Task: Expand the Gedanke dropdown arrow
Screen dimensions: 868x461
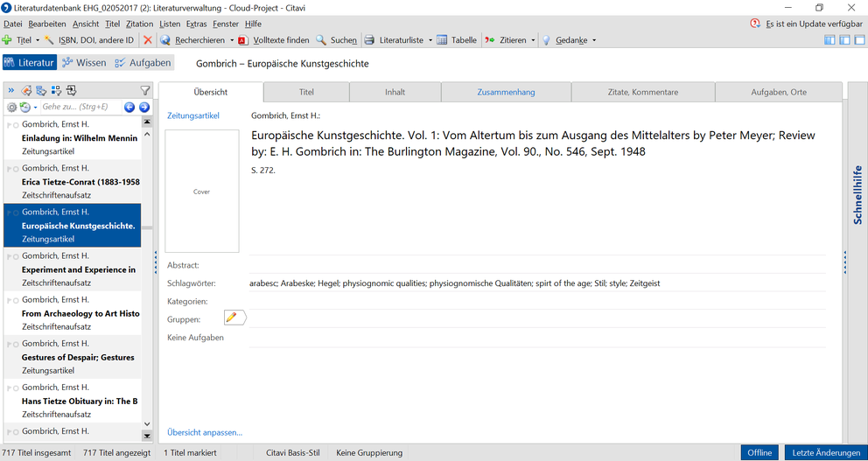Action: pos(594,40)
